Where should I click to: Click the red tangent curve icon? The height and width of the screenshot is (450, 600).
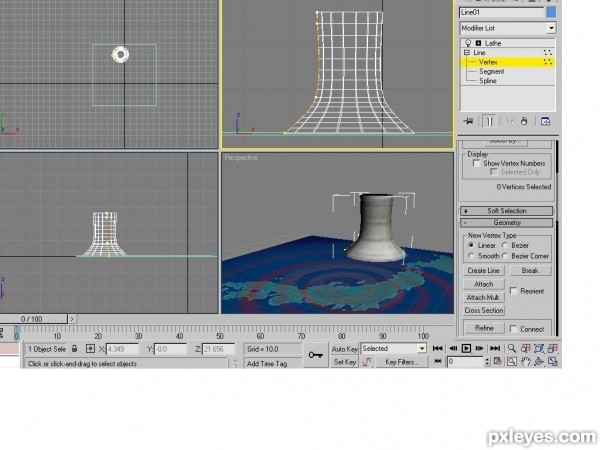click(x=367, y=362)
